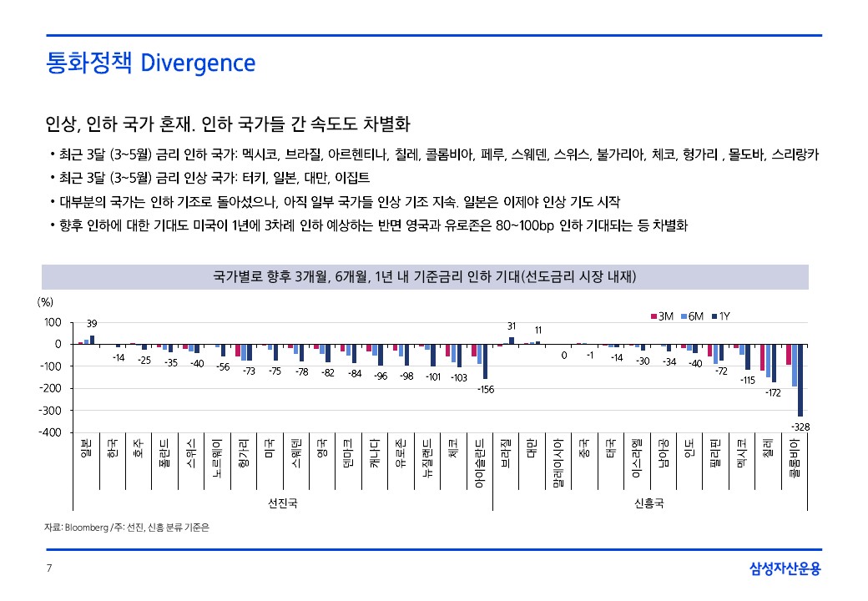The width and height of the screenshot is (868, 601).
Task: Select the light blue 6M legend marker
Action: click(x=684, y=316)
